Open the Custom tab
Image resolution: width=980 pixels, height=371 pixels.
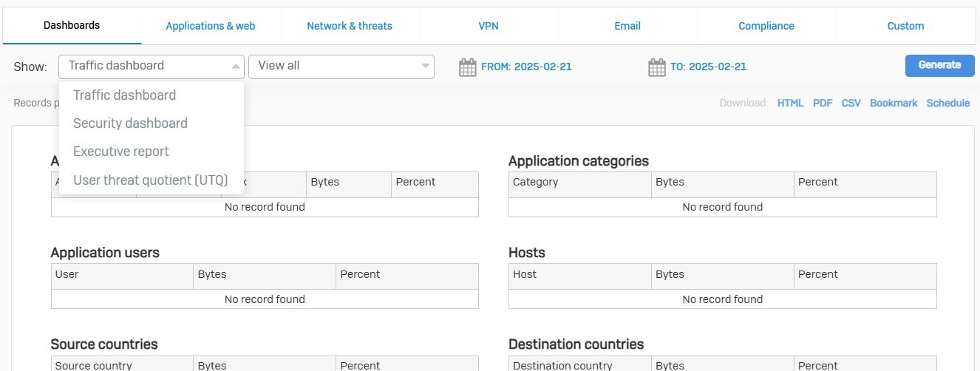905,26
